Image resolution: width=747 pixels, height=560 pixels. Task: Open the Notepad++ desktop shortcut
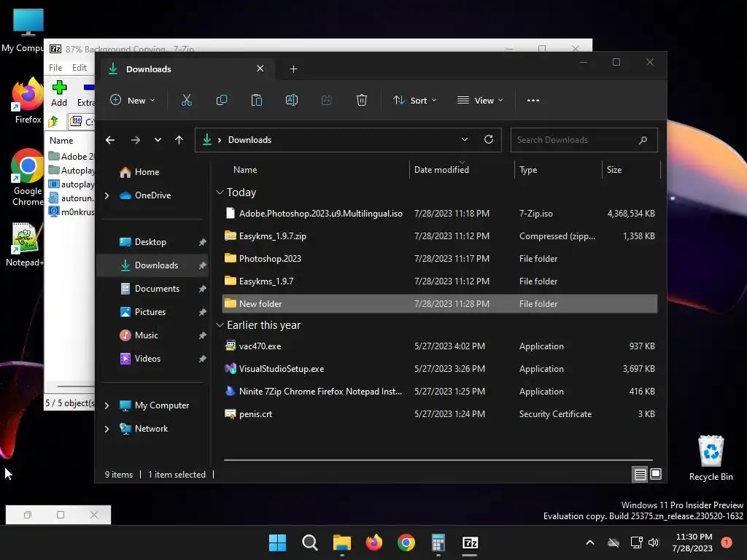coord(25,244)
